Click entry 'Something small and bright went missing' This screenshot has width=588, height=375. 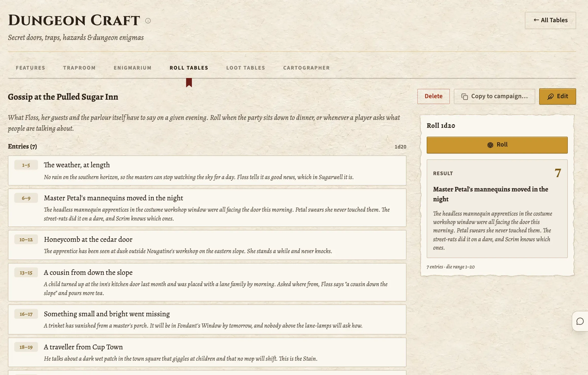point(207,319)
